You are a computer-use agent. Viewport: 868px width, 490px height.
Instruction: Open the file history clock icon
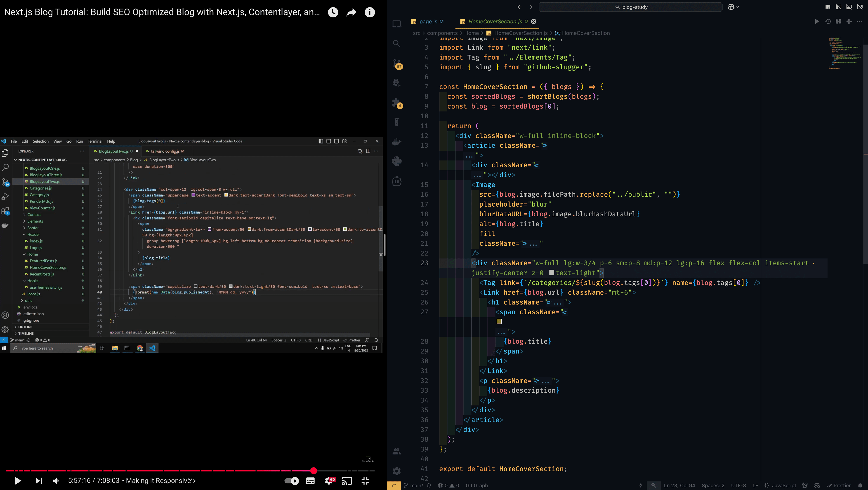(x=828, y=21)
